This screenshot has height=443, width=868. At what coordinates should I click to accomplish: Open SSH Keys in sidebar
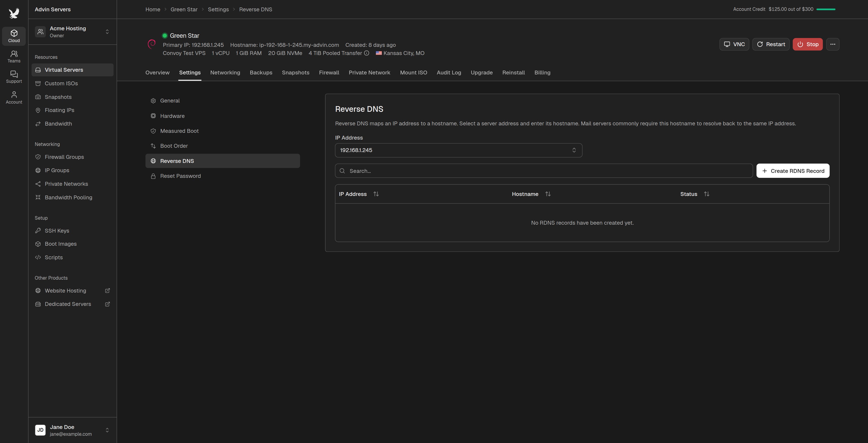pyautogui.click(x=72, y=231)
